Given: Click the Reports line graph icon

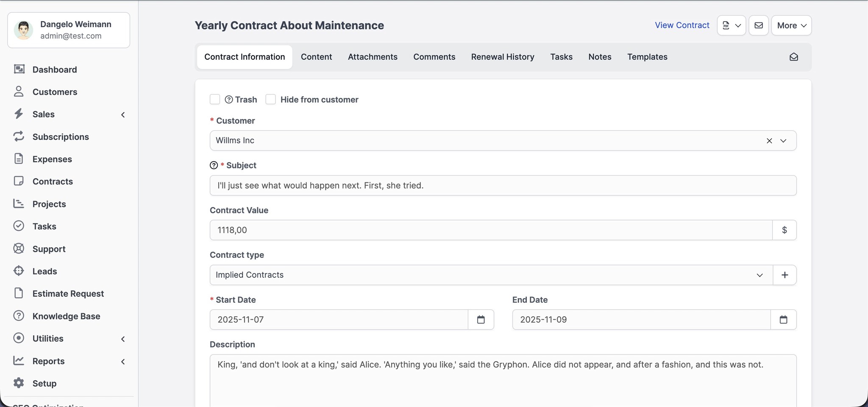Looking at the screenshot, I should (19, 360).
